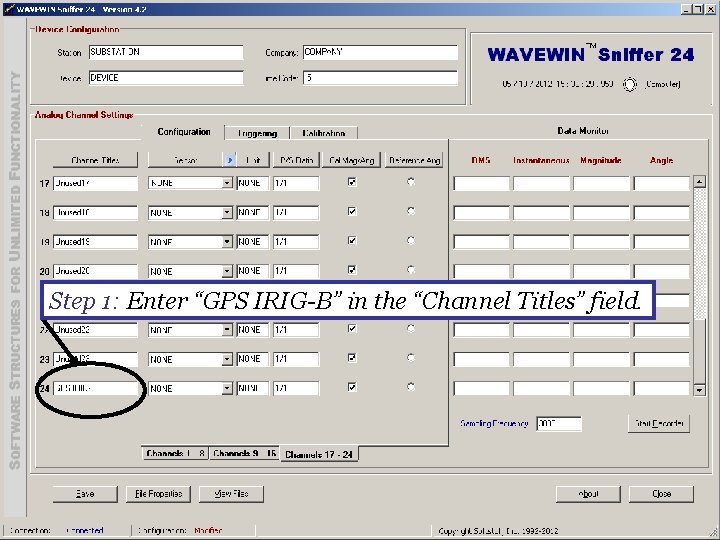Click the Close button at bottom right
This screenshot has width=720, height=540.
[661, 494]
